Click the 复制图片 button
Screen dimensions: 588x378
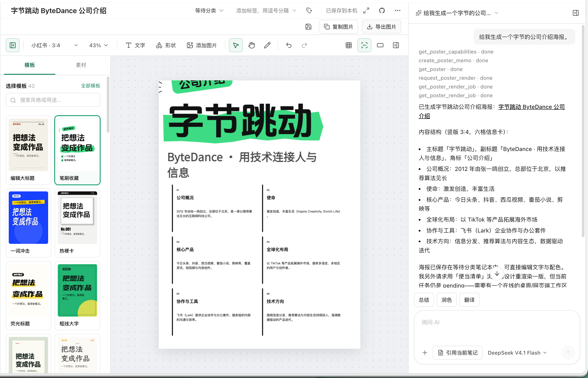coord(338,26)
